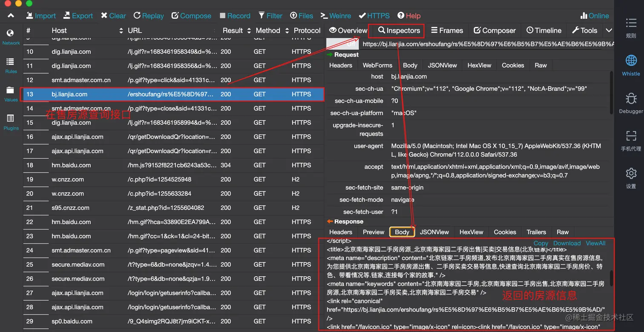
Task: Expand more tabs with the chevron arrow
Action: coord(609,31)
